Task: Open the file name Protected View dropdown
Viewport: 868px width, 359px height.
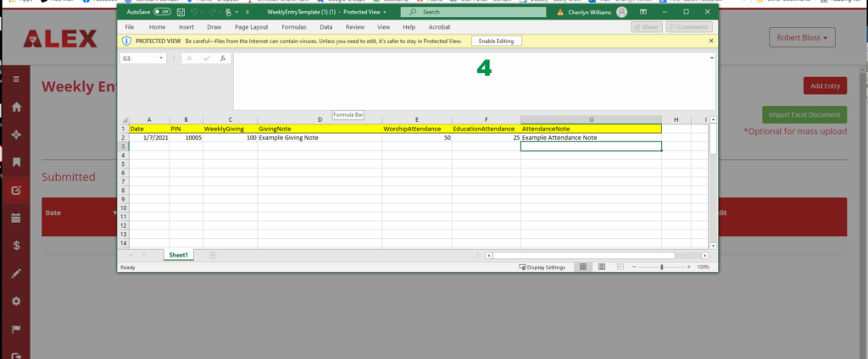Action: (384, 12)
